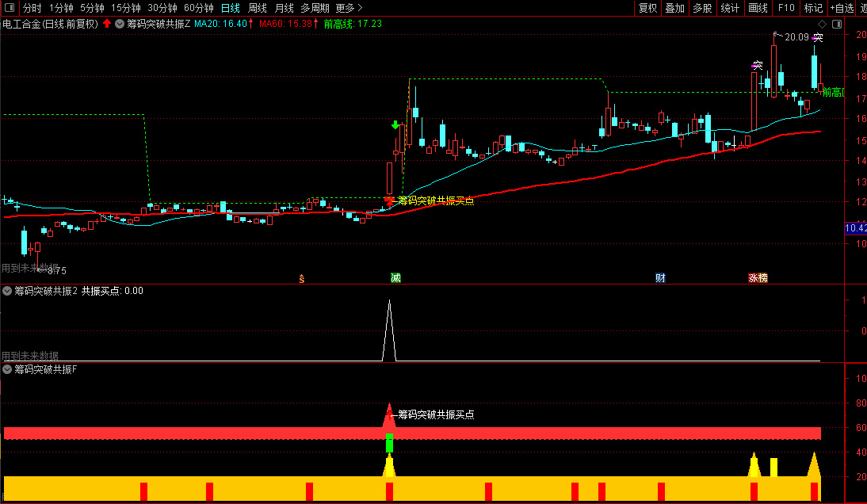Expand the 筹码突破共振Z indicator dropdown
Image resolution: width=867 pixels, height=504 pixels.
coord(120,24)
